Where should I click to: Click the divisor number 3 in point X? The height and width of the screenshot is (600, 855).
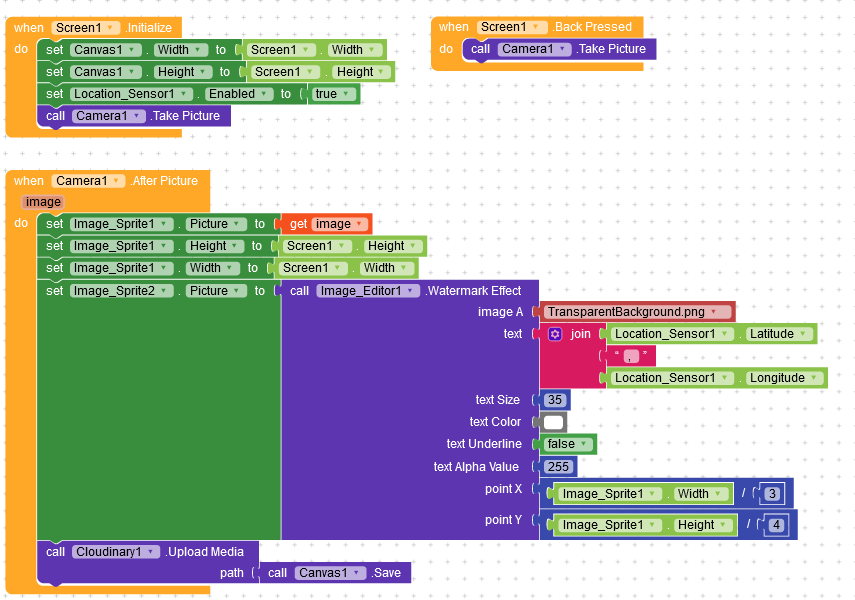[772, 494]
